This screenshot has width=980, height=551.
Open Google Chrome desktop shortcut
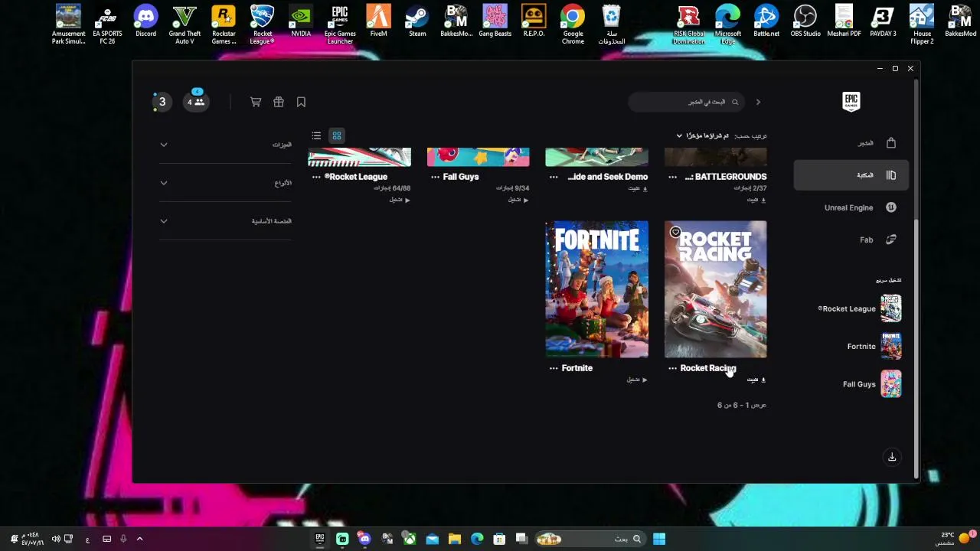573,24
